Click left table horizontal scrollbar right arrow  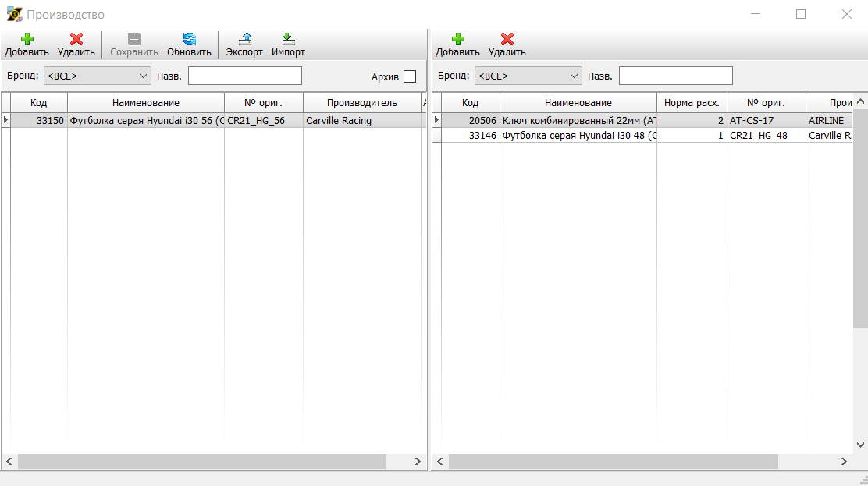[x=418, y=462]
